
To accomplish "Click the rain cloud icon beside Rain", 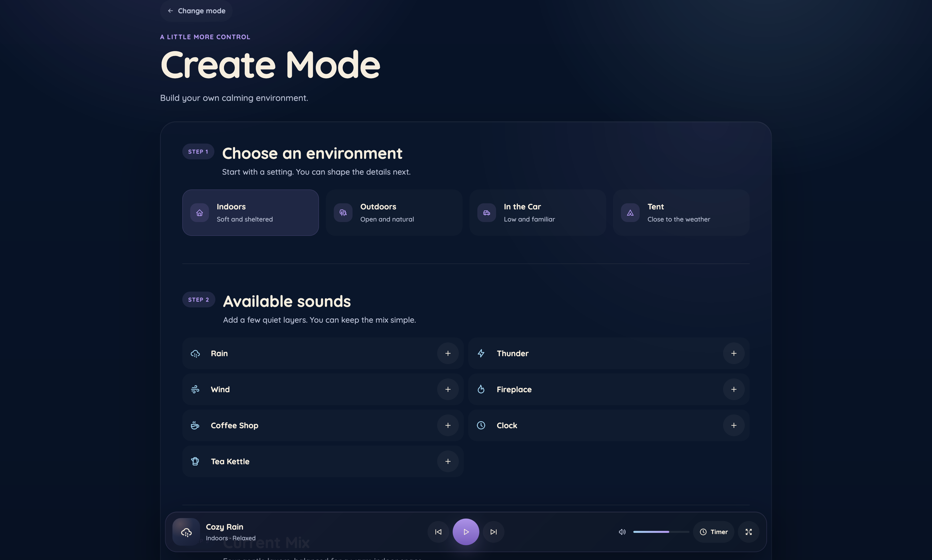I will pos(195,354).
